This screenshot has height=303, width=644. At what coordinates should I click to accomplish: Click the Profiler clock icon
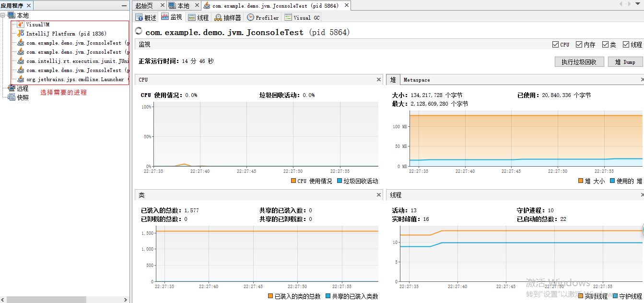click(250, 17)
